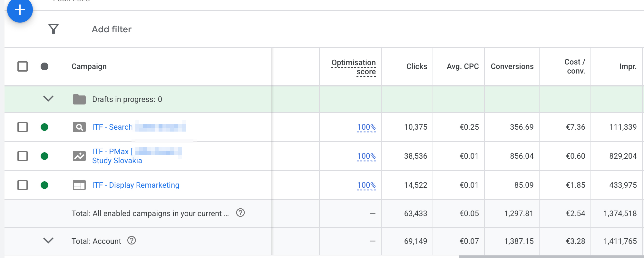Click the horizontal scrollbar at table bottom
This screenshot has width=644, height=258.
pyautogui.click(x=551, y=257)
